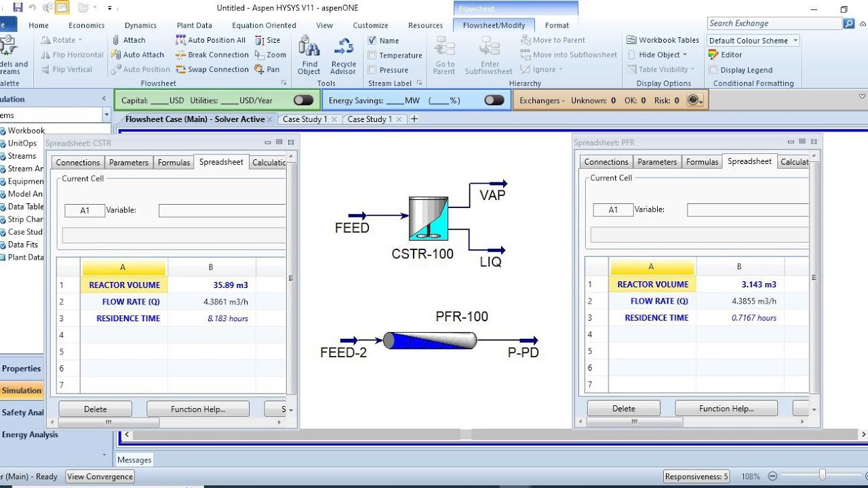The image size is (868, 488).
Task: Open Find Object binoculars tool
Action: pos(309,56)
